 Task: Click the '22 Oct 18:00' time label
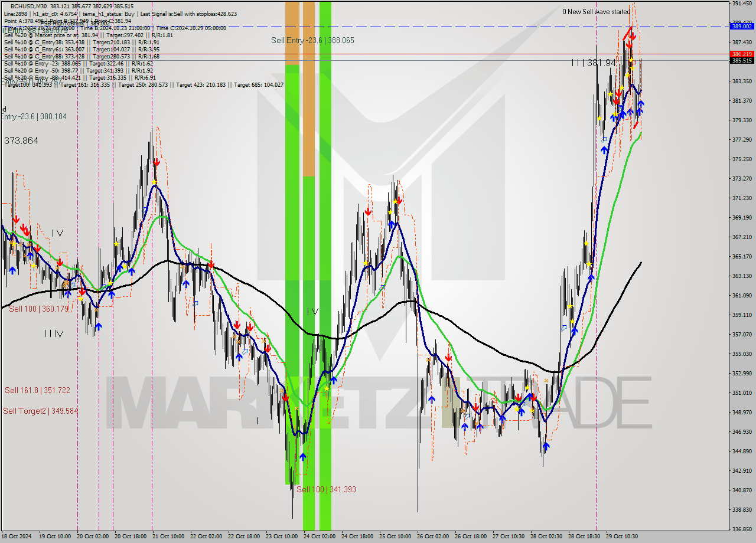[244, 537]
